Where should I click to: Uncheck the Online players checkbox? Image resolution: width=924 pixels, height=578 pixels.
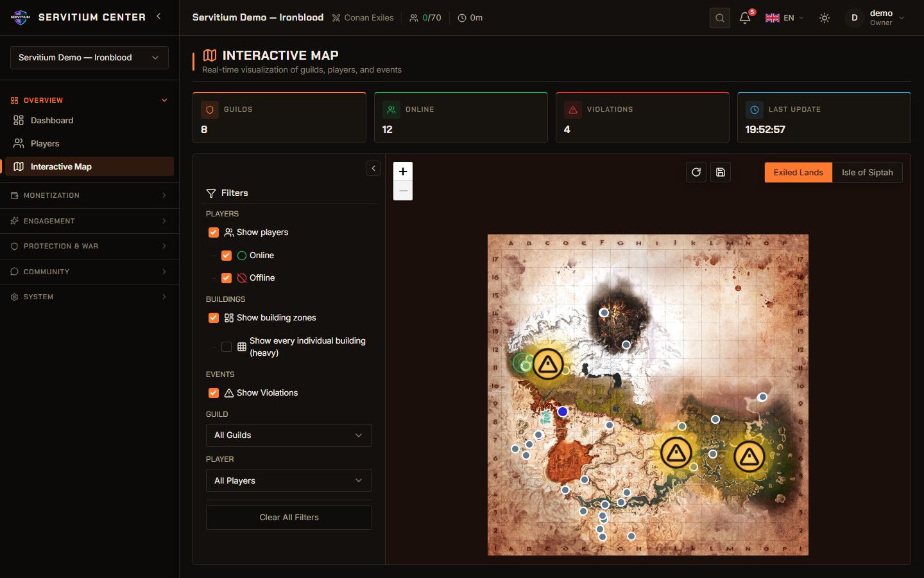click(x=227, y=256)
